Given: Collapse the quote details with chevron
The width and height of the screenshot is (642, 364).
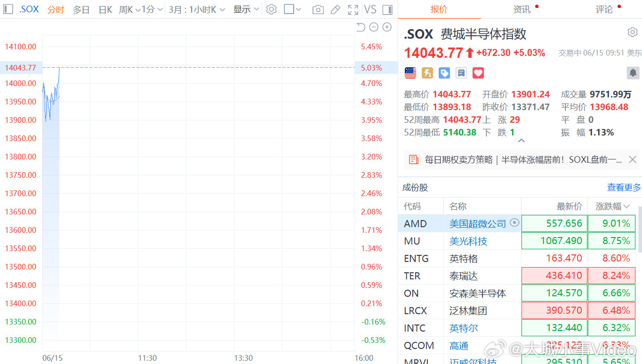Looking at the screenshot, I should click(521, 140).
